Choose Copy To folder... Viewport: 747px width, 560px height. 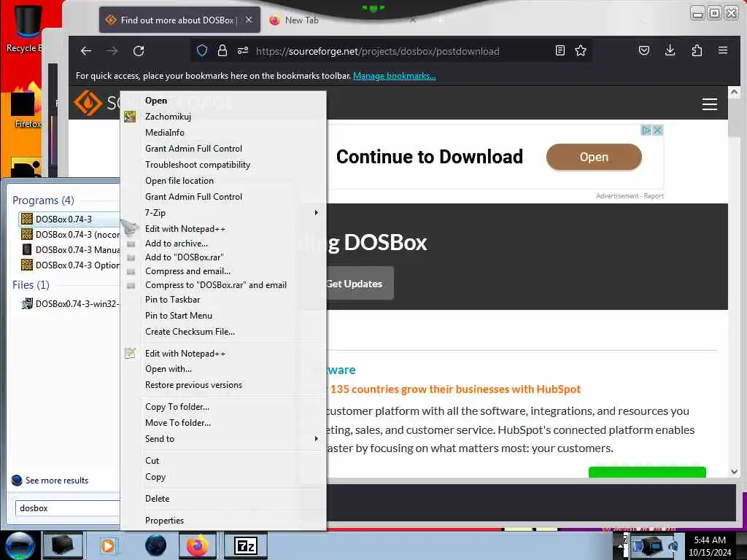tap(177, 407)
